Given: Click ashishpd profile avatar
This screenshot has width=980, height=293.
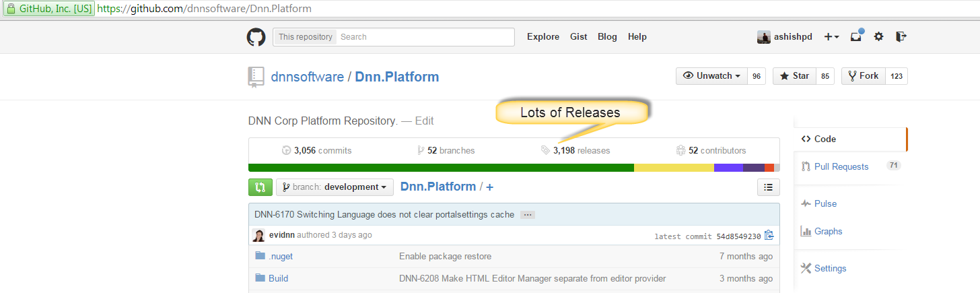Looking at the screenshot, I should [764, 37].
